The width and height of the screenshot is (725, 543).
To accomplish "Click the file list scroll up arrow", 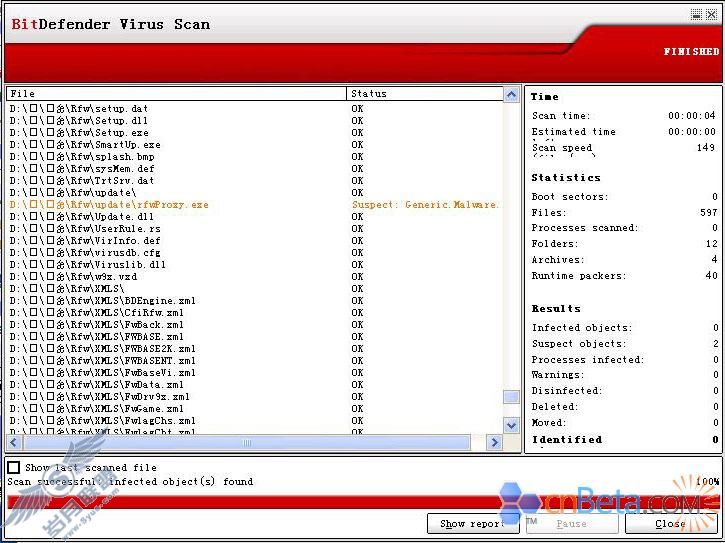I will point(511,95).
